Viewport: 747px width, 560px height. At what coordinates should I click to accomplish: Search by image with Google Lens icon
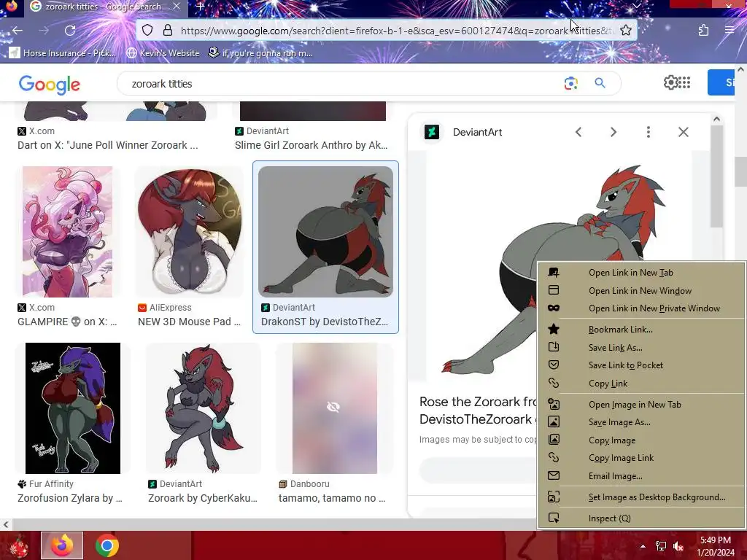(570, 83)
